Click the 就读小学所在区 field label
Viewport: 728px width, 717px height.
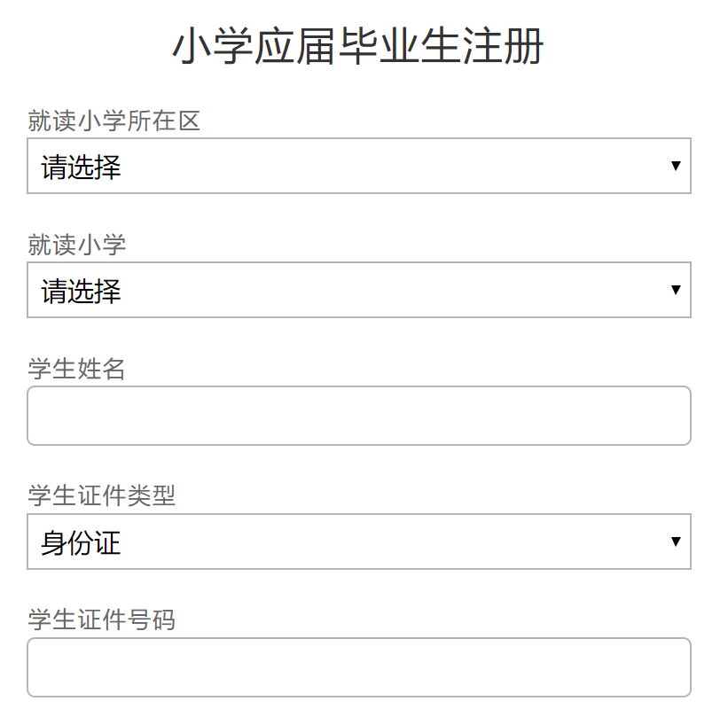pos(114,121)
